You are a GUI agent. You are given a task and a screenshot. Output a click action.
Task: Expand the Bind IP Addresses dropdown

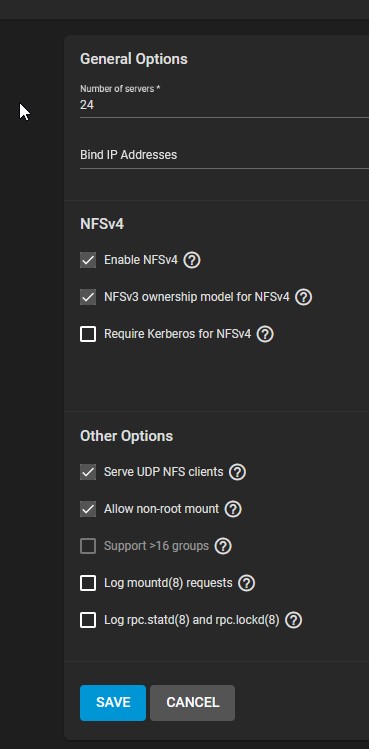click(x=224, y=155)
